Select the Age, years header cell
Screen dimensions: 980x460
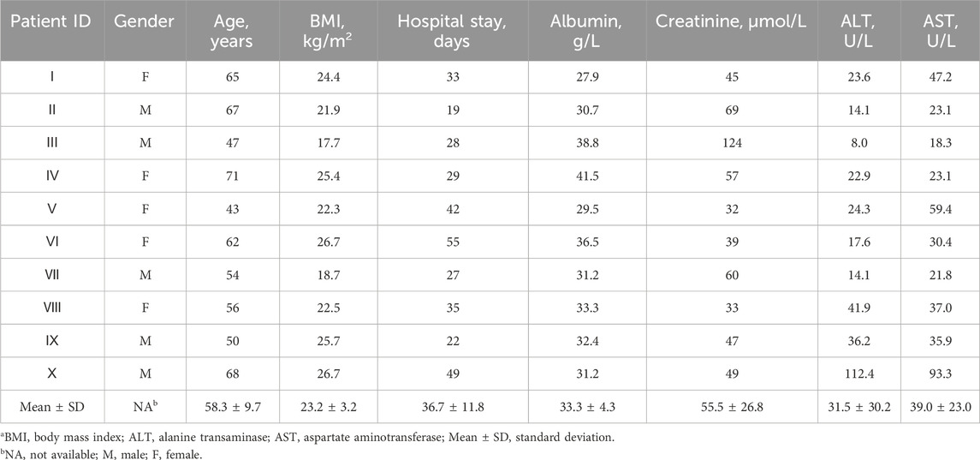pyautogui.click(x=233, y=31)
